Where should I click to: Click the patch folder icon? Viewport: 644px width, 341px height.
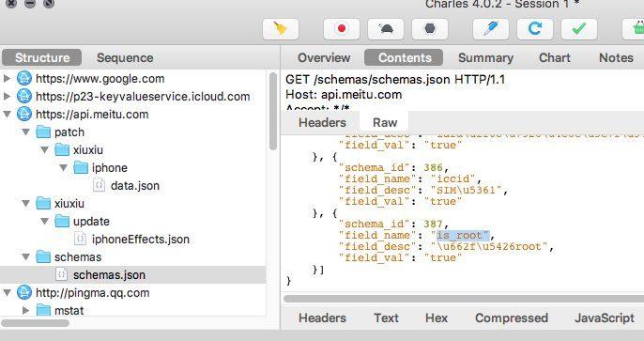point(43,132)
